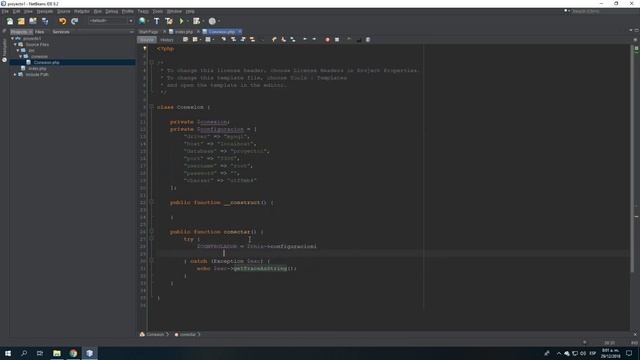The width and height of the screenshot is (640, 360).
Task: Switch to the Services panel tab
Action: coord(61,31)
